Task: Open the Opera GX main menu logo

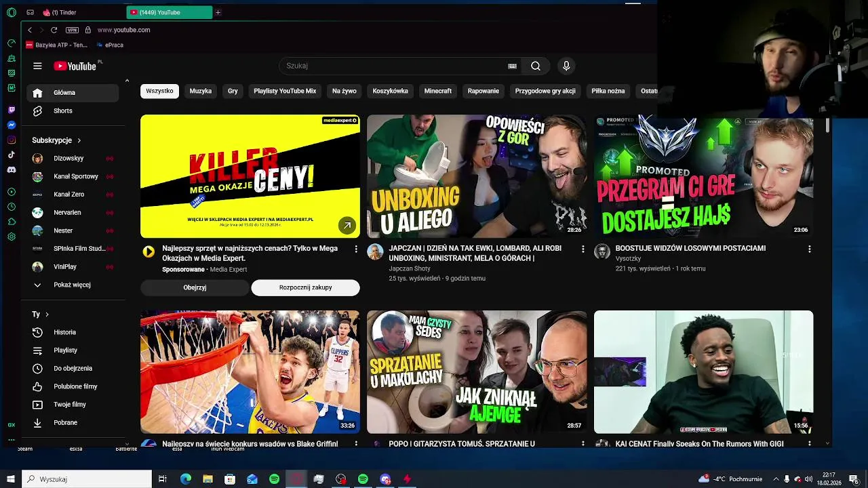Action: pyautogui.click(x=12, y=12)
